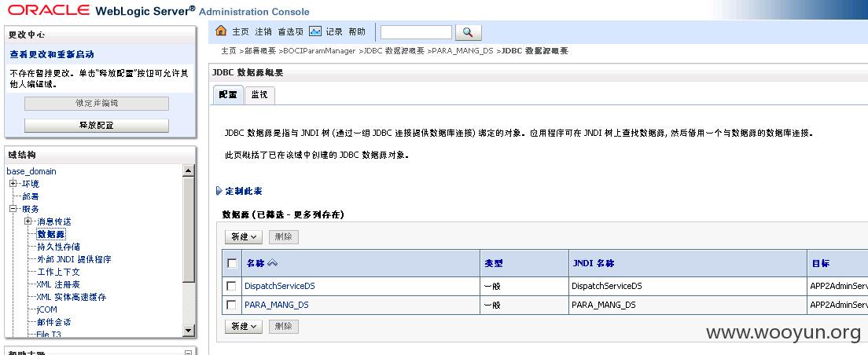Click the PARA_MANG_DS breadcrumb link
The height and width of the screenshot is (355, 868).
pyautogui.click(x=462, y=51)
